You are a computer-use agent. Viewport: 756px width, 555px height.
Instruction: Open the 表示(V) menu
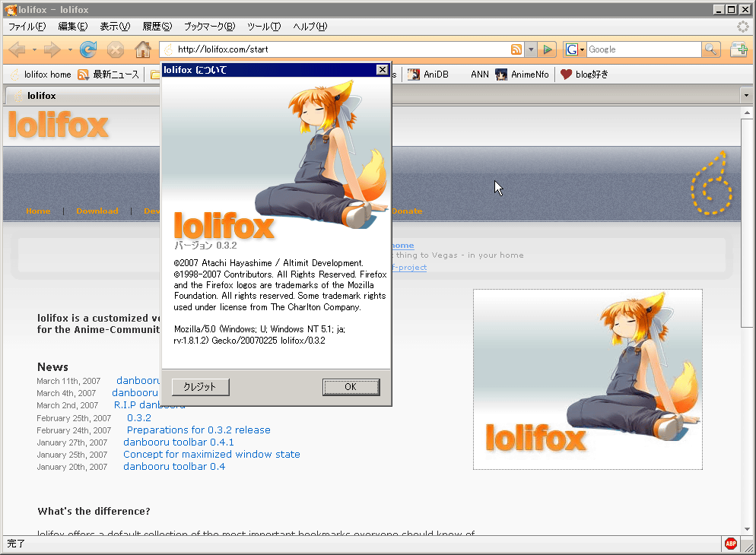coord(115,27)
